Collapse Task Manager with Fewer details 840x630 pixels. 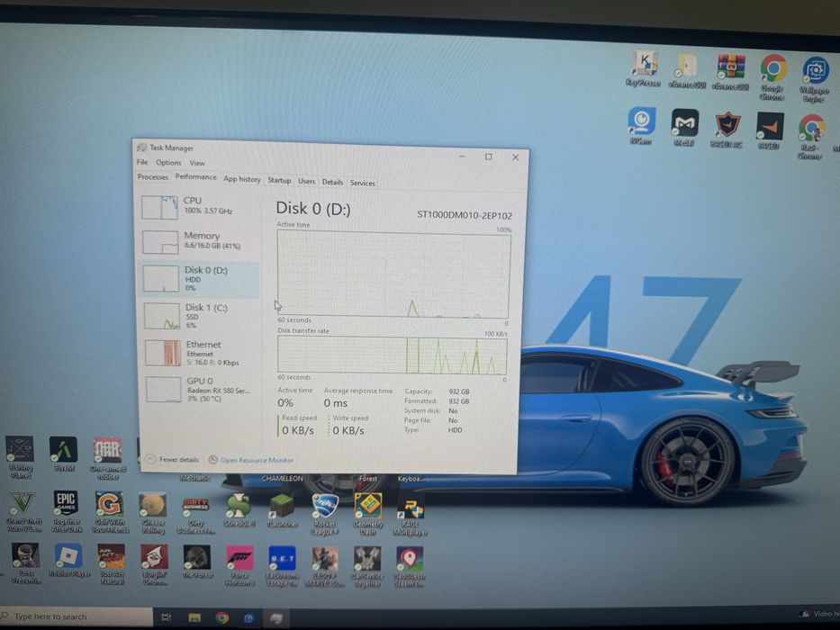pyautogui.click(x=172, y=459)
